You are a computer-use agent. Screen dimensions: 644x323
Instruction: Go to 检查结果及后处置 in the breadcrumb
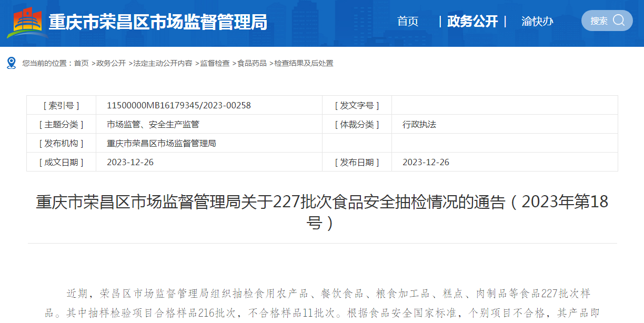(x=304, y=63)
